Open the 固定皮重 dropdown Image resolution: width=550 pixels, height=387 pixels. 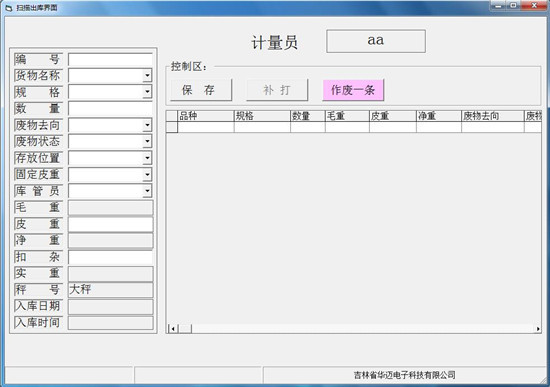pyautogui.click(x=147, y=174)
